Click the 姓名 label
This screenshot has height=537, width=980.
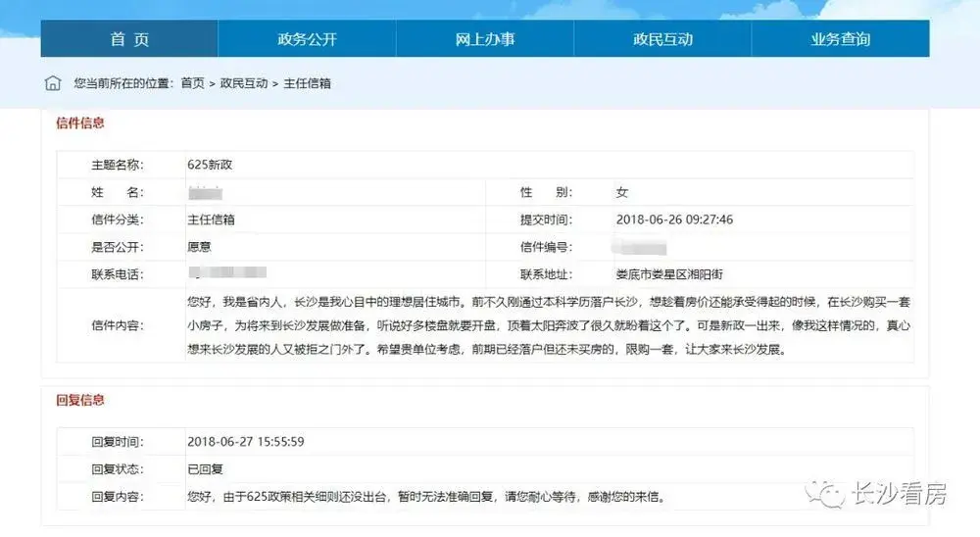[x=118, y=192]
